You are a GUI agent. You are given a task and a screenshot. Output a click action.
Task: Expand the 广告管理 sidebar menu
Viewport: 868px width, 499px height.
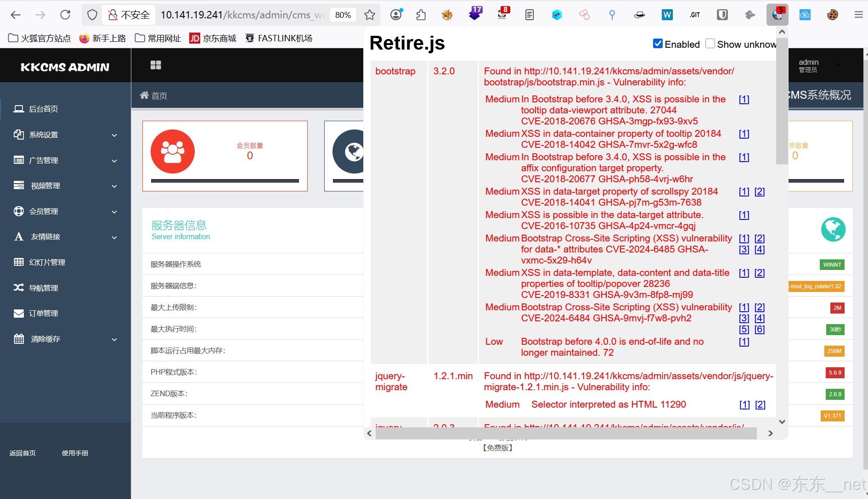(x=65, y=160)
